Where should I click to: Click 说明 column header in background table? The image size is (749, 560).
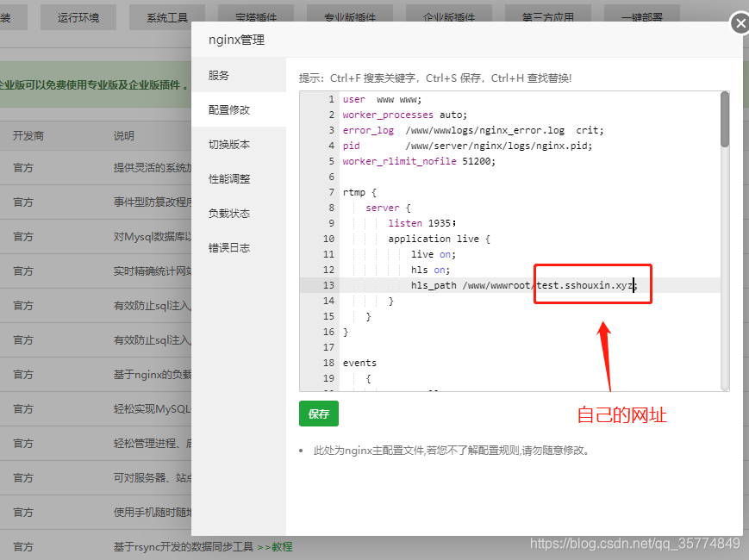[x=124, y=135]
